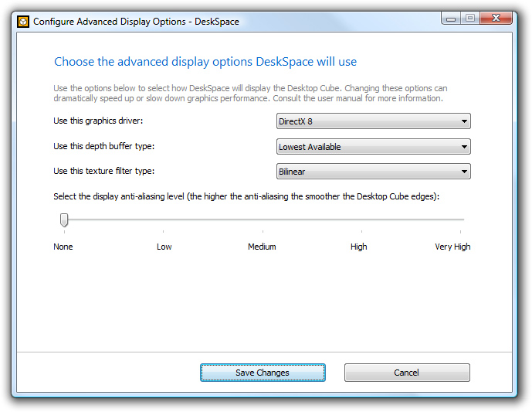Open the depth buffer type dropdown
This screenshot has height=412, width=532.
(373, 147)
